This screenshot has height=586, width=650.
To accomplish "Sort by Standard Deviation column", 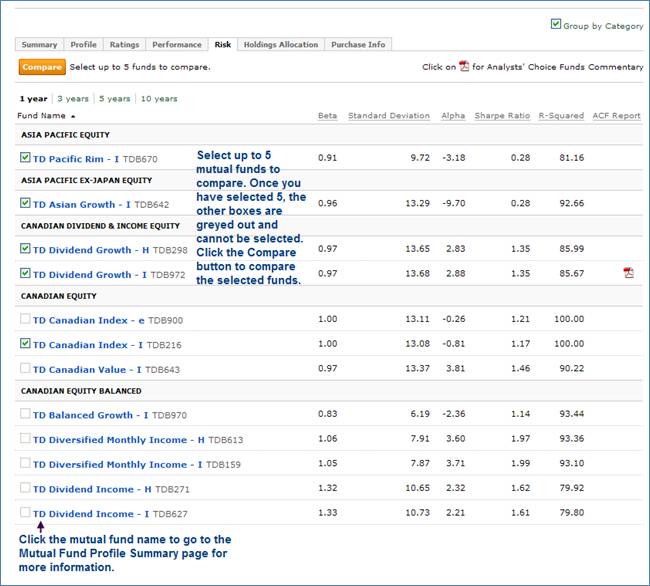I will point(389,116).
